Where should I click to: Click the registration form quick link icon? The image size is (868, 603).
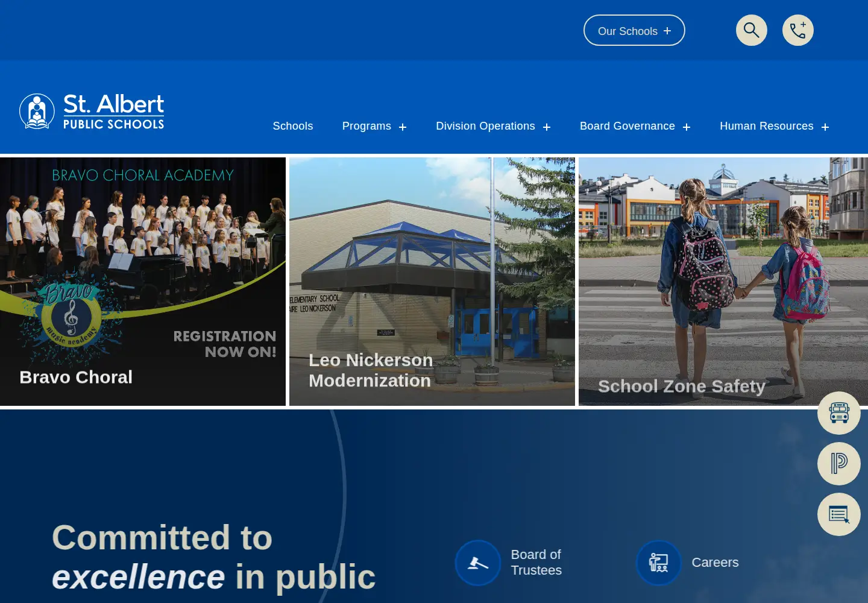pos(839,514)
